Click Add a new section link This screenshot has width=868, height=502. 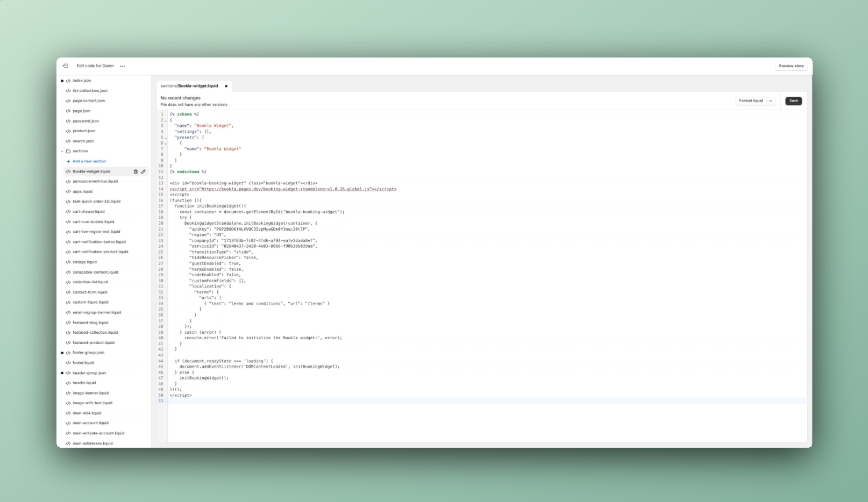coord(89,161)
